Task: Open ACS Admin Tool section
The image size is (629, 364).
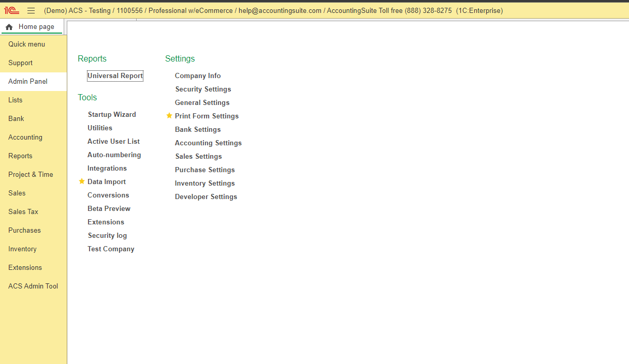Action: [34, 286]
